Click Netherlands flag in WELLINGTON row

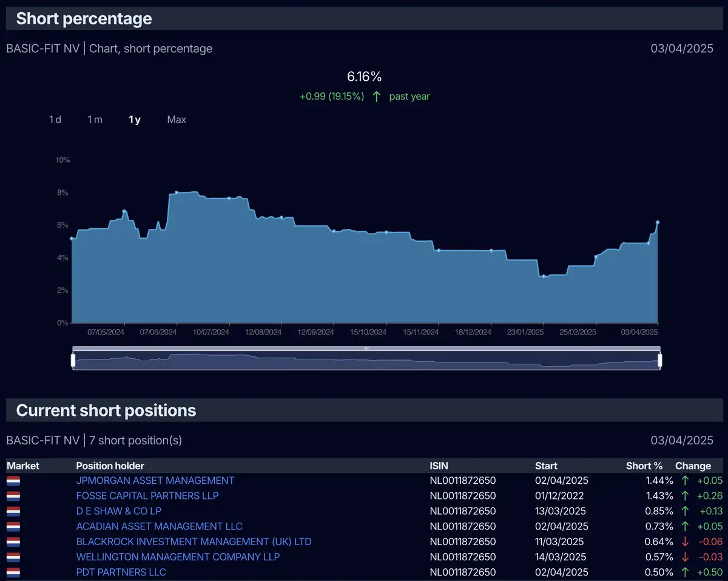(13, 557)
